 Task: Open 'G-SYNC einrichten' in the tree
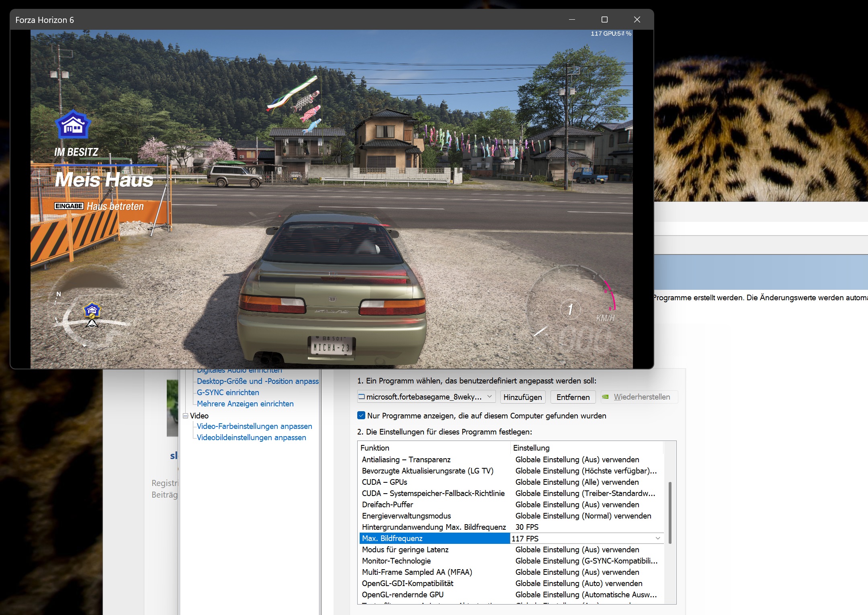[x=228, y=392]
